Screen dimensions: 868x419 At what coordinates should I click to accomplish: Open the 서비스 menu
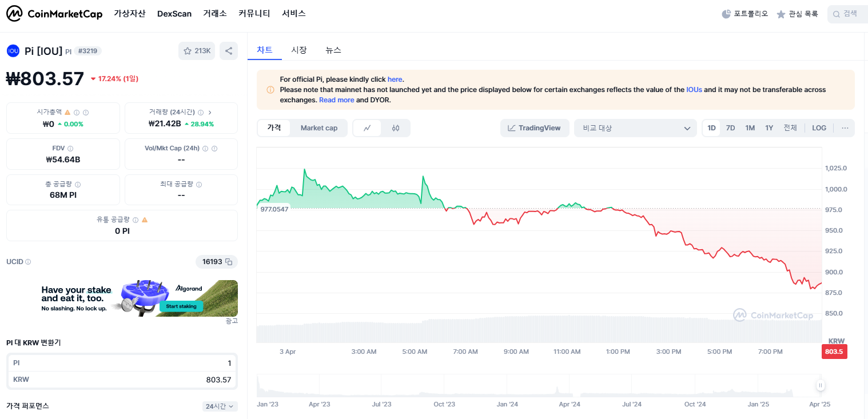coord(294,14)
